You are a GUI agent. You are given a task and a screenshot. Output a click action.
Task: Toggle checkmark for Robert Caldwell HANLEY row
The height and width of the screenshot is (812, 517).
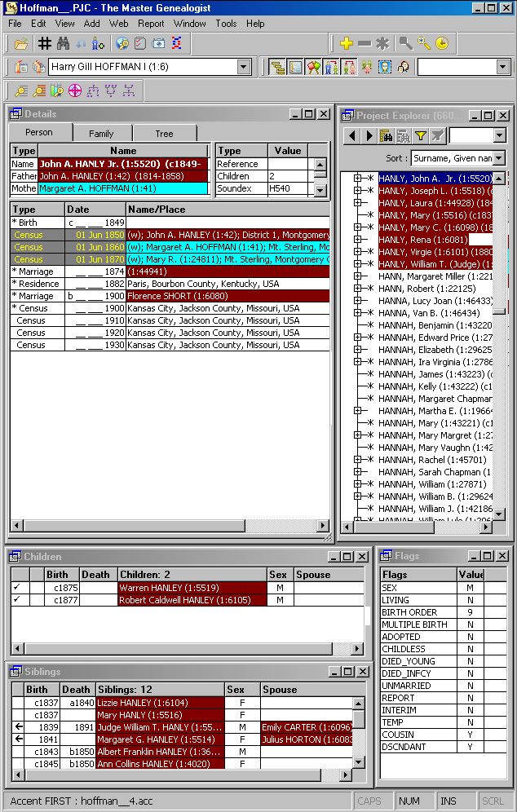click(17, 600)
